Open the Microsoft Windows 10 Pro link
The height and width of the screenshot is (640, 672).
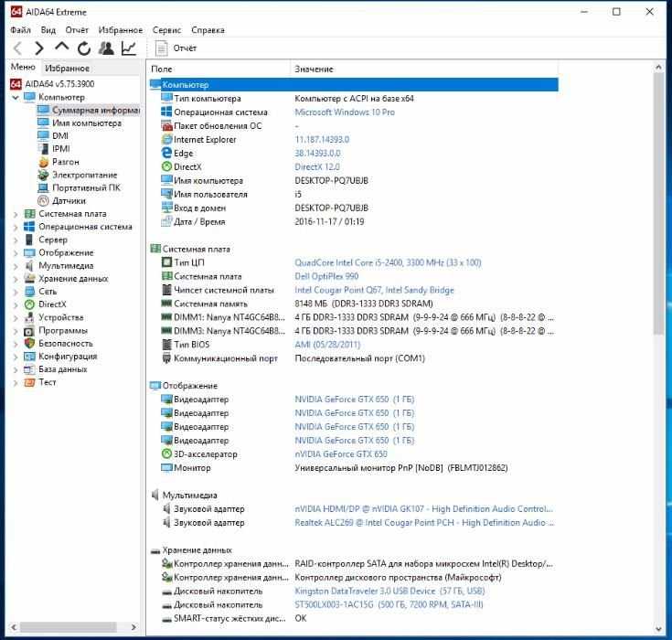click(x=345, y=112)
